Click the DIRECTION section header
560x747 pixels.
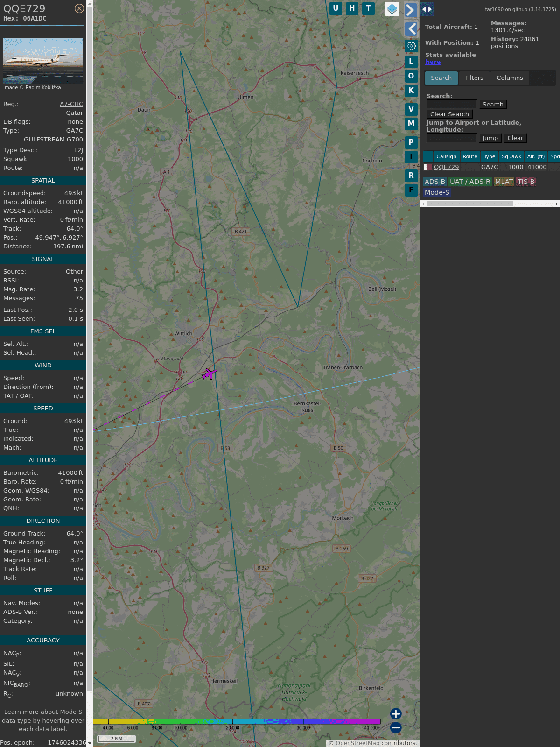click(43, 521)
